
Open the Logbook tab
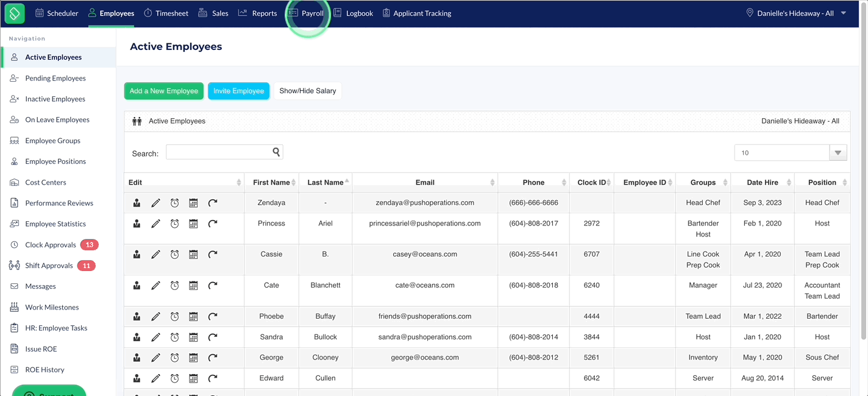[353, 13]
